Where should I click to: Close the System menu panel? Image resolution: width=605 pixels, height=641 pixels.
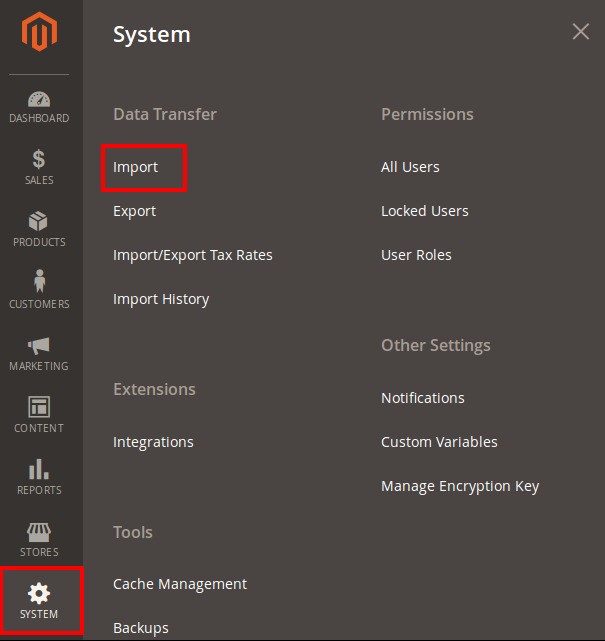coord(580,32)
